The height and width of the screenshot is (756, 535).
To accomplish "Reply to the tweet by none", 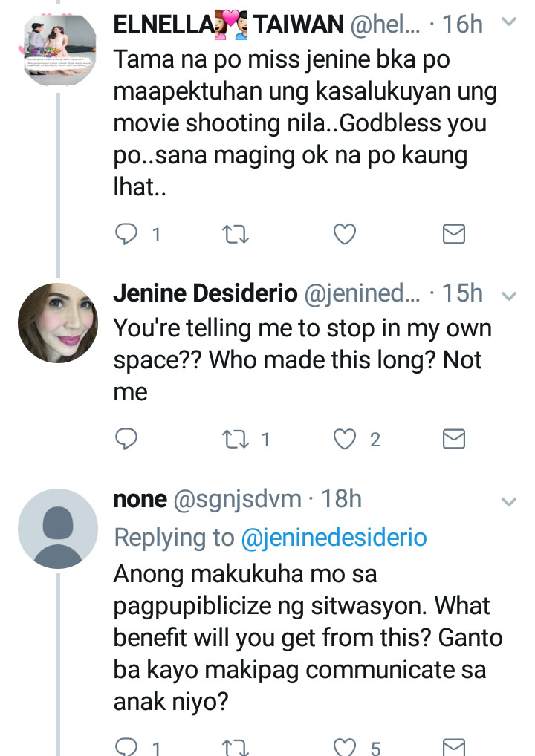I will [127, 746].
